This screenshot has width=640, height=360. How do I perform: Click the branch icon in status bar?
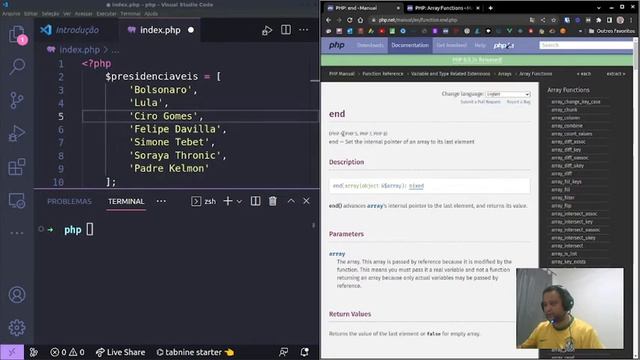34,352
